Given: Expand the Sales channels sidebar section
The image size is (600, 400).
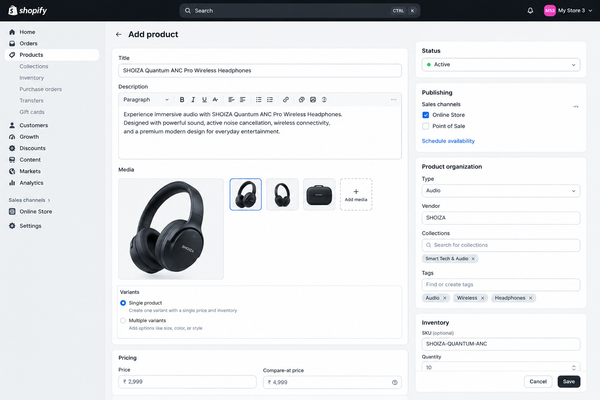Looking at the screenshot, I should (29, 200).
